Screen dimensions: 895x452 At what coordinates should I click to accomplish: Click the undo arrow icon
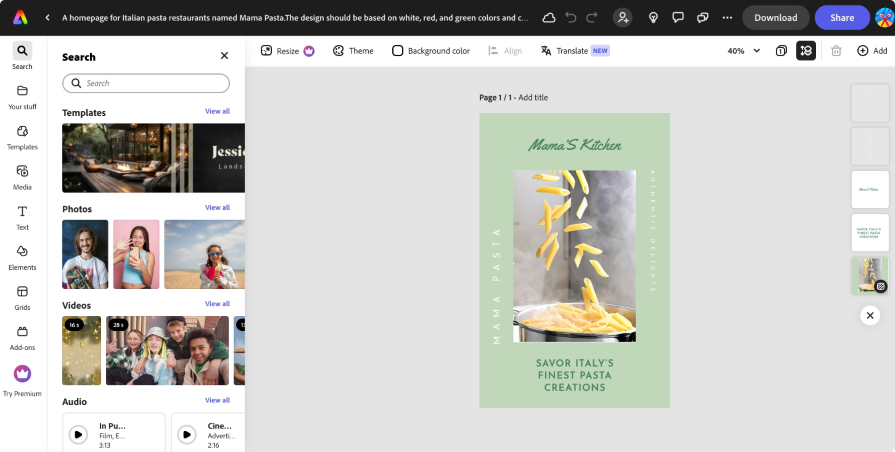[x=571, y=18]
